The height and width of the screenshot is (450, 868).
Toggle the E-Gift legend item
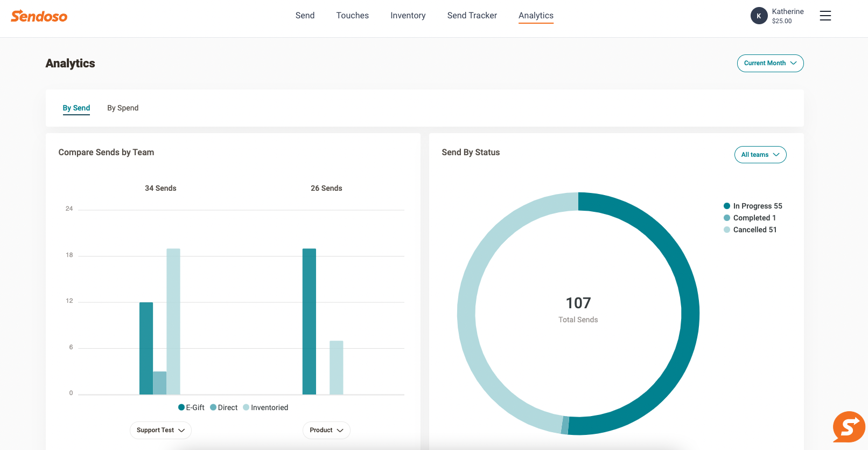(191, 407)
